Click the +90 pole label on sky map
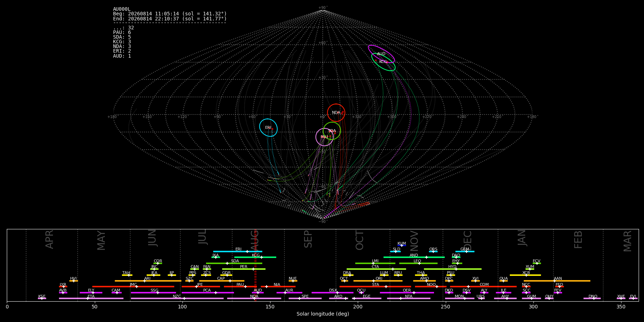This screenshot has height=322, width=644. coord(322,8)
